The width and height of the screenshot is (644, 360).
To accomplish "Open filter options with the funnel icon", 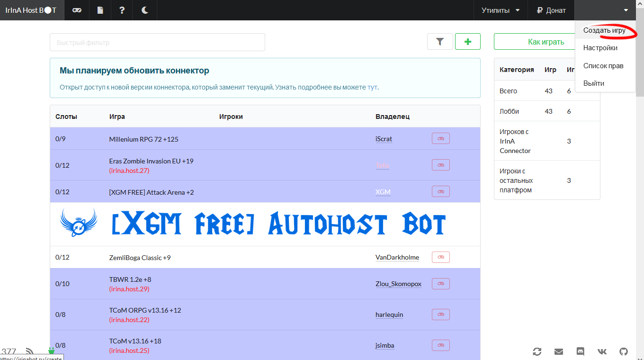I will click(440, 42).
